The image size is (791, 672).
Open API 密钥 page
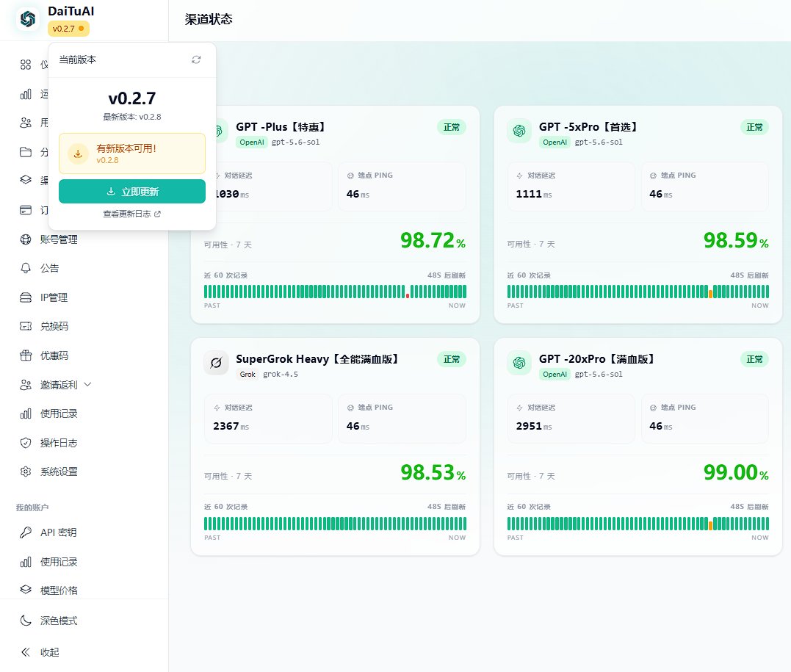click(x=58, y=532)
